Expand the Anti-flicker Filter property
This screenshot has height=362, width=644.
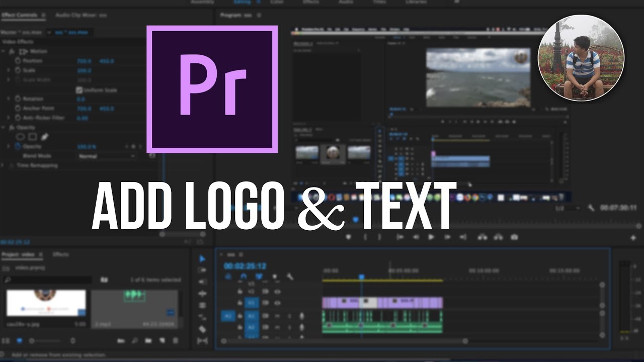tap(9, 118)
